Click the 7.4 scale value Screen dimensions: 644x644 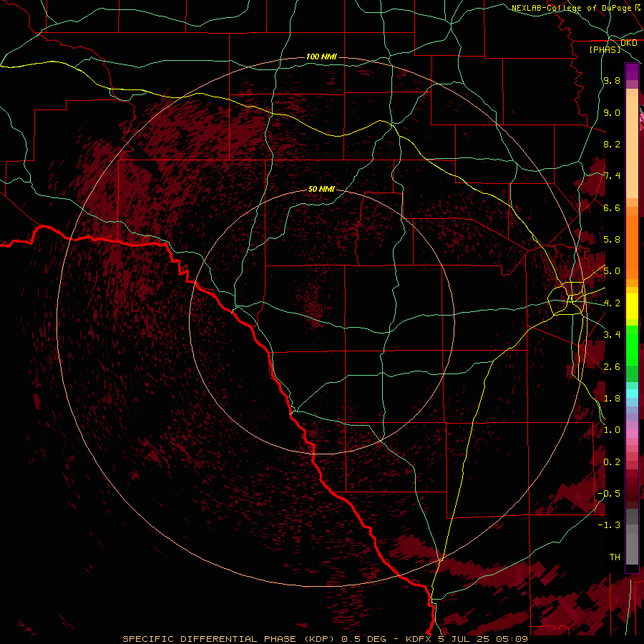tap(612, 176)
